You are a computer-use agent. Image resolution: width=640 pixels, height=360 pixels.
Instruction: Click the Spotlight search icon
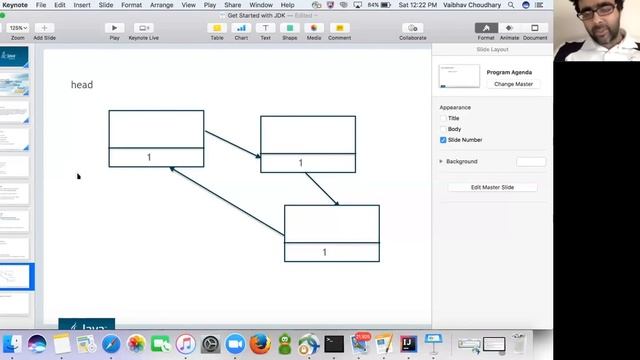coord(511,5)
